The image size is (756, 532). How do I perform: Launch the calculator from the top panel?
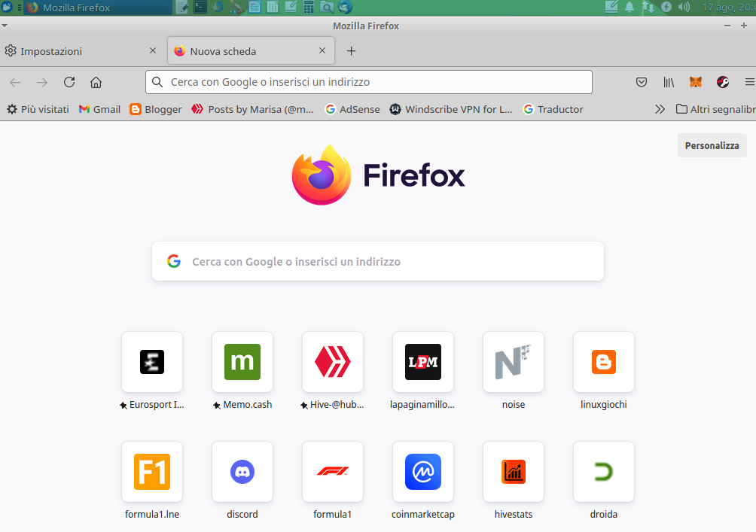pos(309,8)
